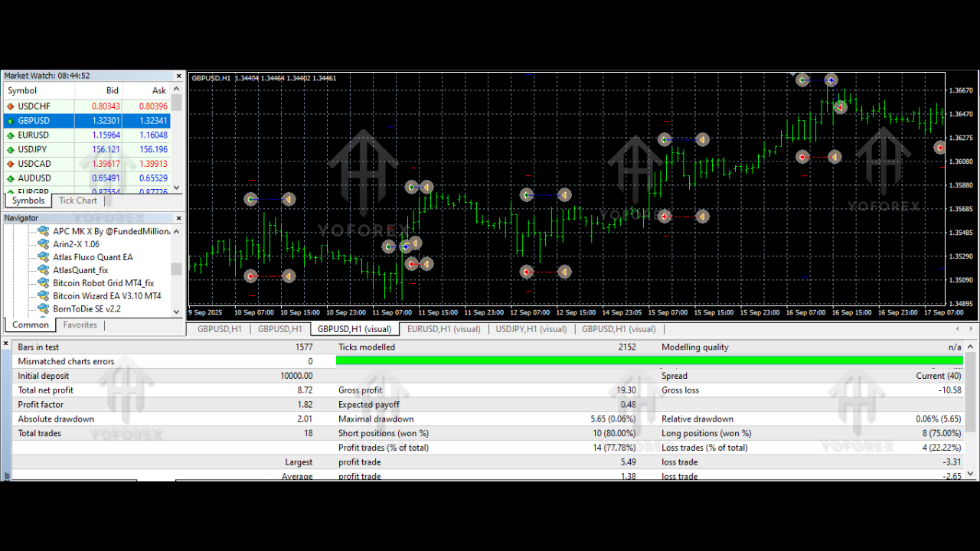Open the Favorites tab in Navigator
Screen dimensions: 980x551
click(x=80, y=324)
